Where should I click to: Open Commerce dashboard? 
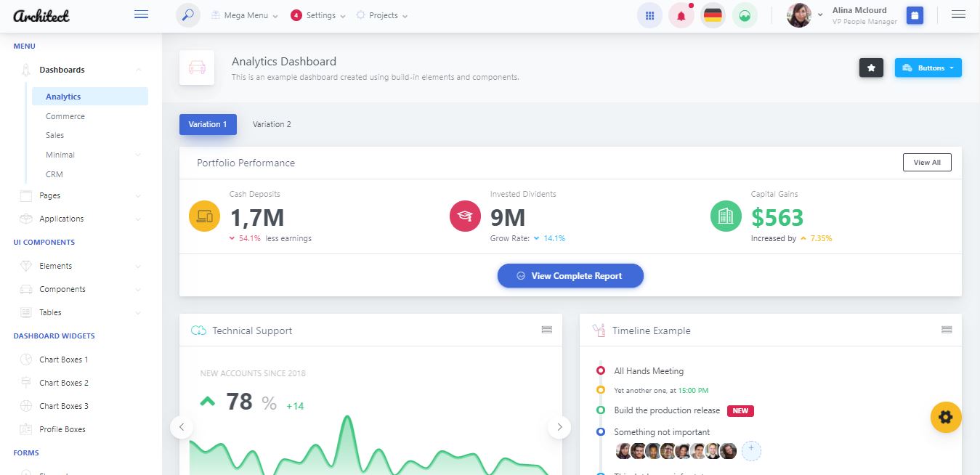65,116
